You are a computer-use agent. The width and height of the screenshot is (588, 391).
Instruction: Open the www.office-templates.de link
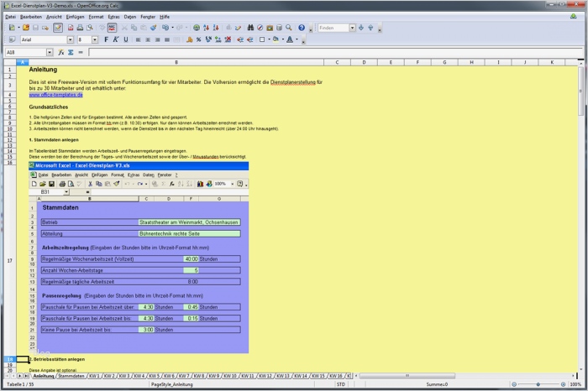(x=55, y=96)
